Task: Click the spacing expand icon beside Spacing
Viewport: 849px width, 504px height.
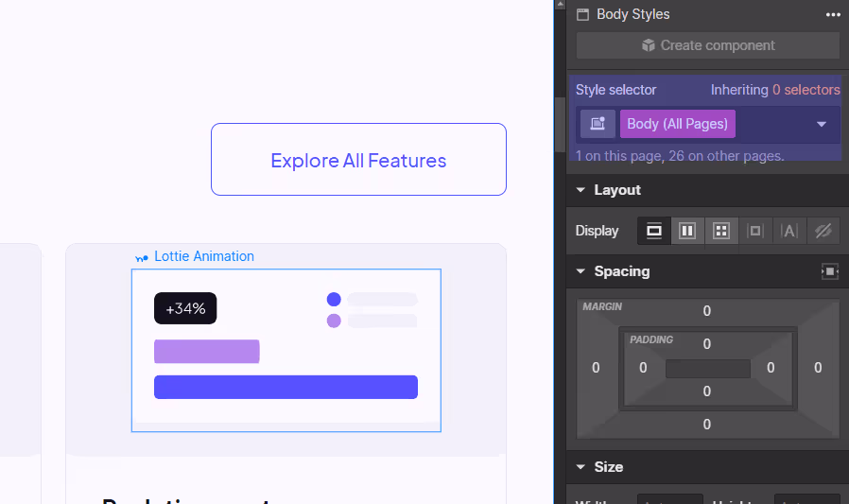Action: pyautogui.click(x=829, y=271)
